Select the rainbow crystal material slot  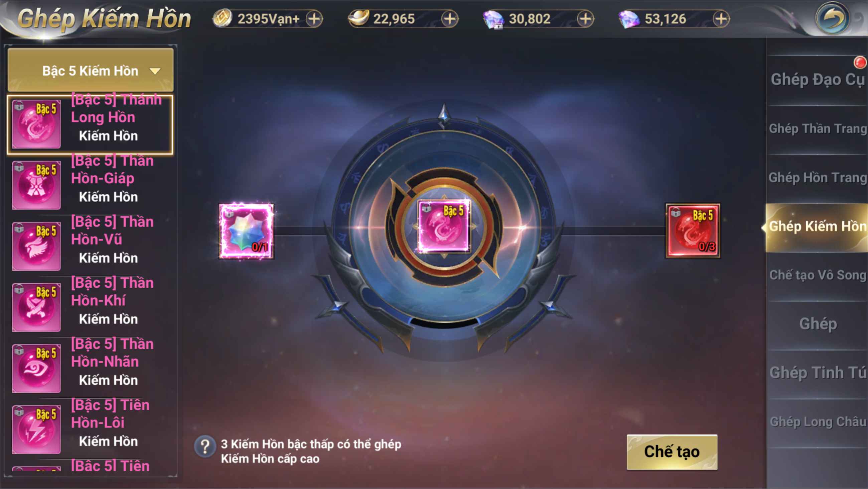[246, 231]
